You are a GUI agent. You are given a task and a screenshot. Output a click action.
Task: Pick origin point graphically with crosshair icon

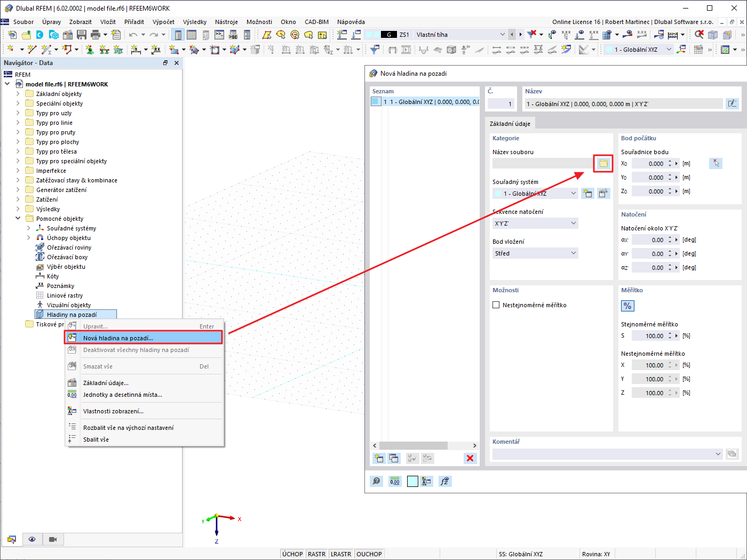(x=716, y=163)
